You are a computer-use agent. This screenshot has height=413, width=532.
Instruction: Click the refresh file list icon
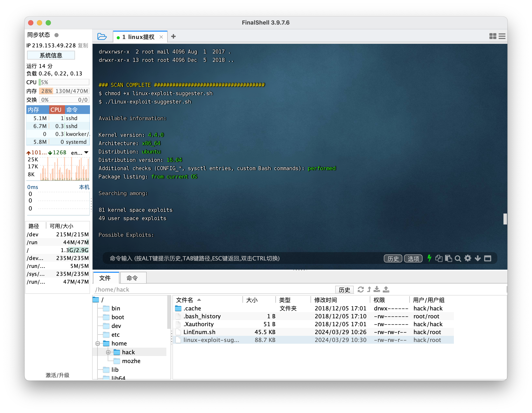tap(361, 289)
